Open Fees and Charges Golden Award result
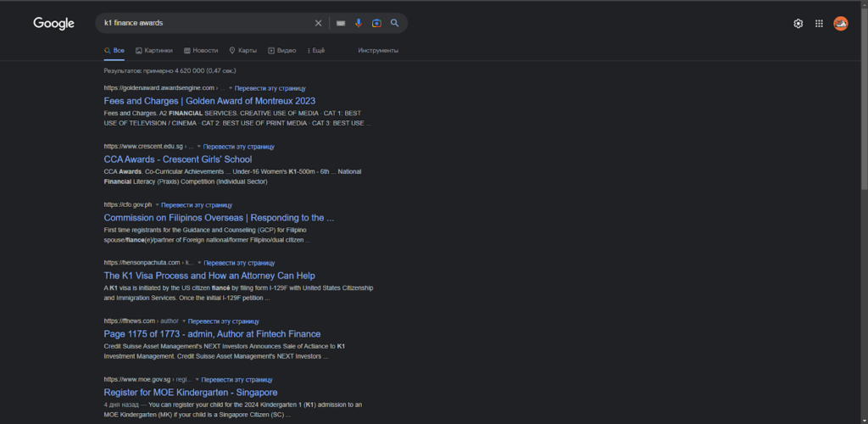The image size is (868, 424). tap(210, 101)
